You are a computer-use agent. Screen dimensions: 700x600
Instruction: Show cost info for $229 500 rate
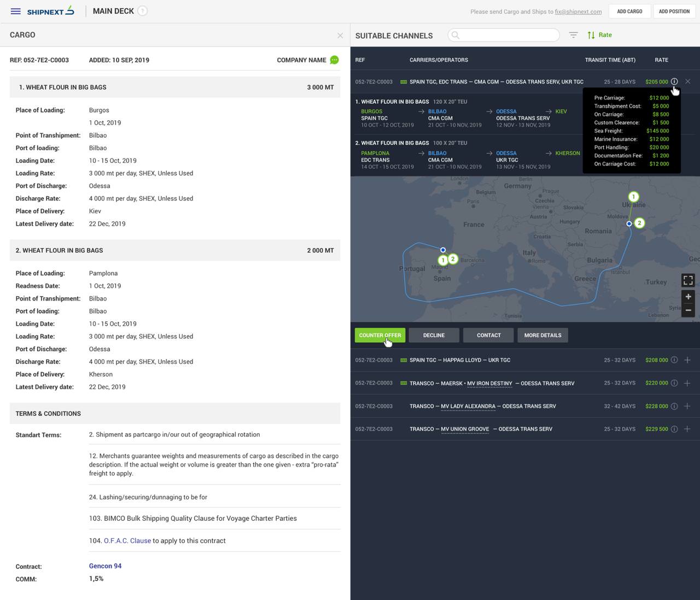[674, 429]
